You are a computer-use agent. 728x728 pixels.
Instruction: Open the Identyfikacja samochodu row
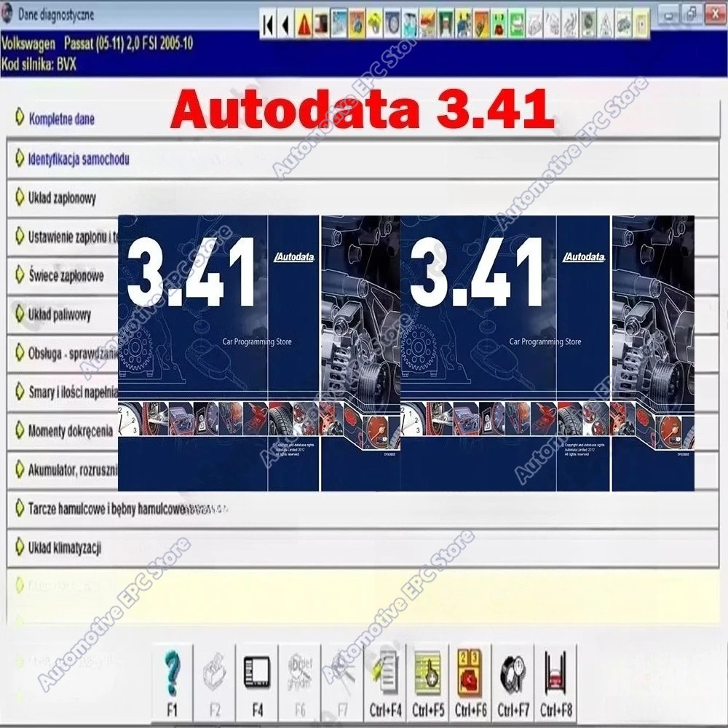click(363, 159)
